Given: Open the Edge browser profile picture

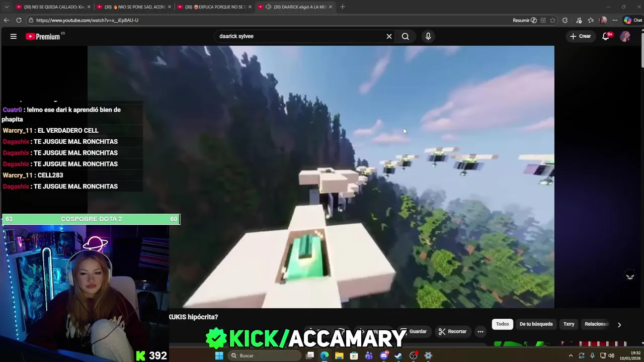Looking at the screenshot, I should (x=603, y=20).
